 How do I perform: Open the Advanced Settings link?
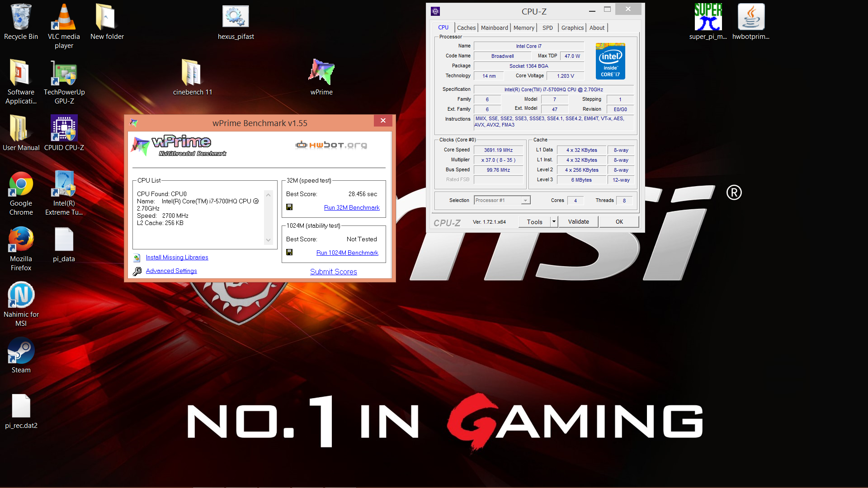pyautogui.click(x=171, y=271)
